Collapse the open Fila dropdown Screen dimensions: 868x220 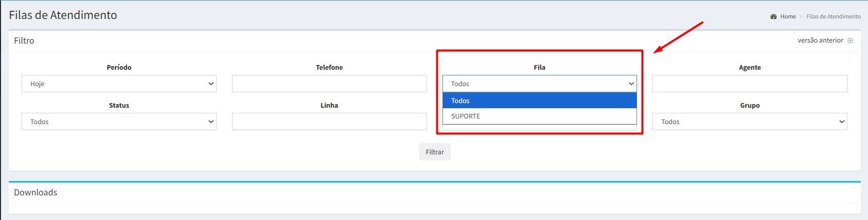(x=539, y=84)
